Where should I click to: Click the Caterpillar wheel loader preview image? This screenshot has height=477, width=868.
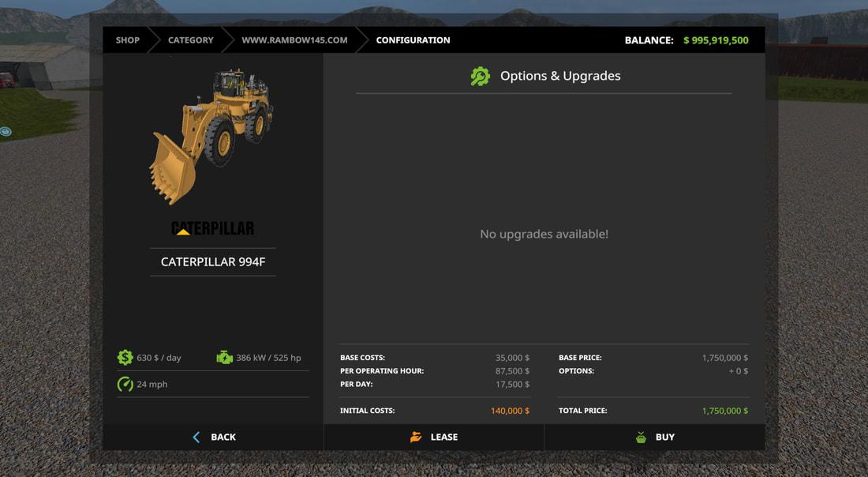[x=211, y=134]
